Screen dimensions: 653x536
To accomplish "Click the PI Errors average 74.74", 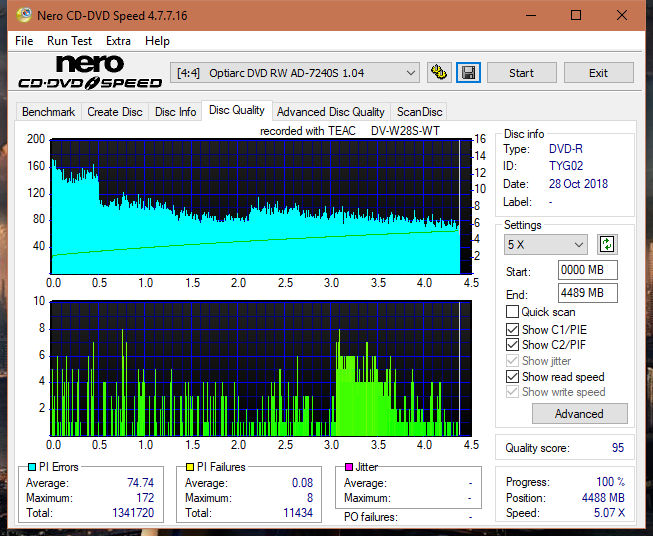I will [141, 483].
